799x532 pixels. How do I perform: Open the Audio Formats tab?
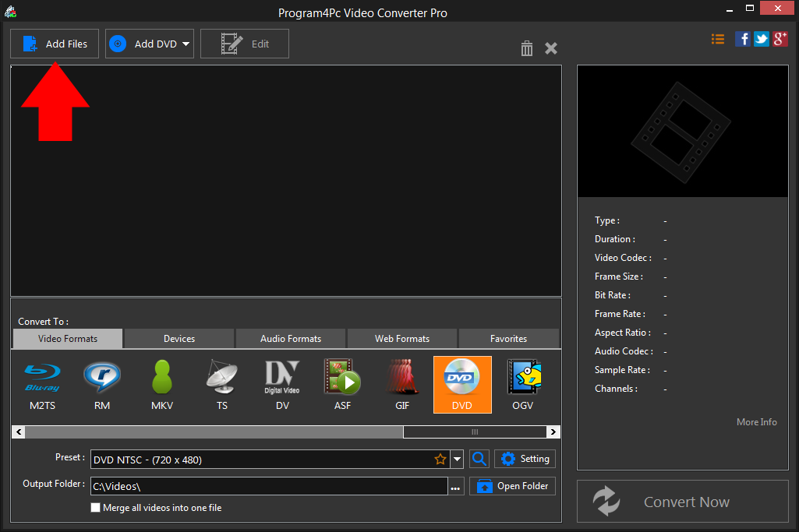click(x=290, y=338)
